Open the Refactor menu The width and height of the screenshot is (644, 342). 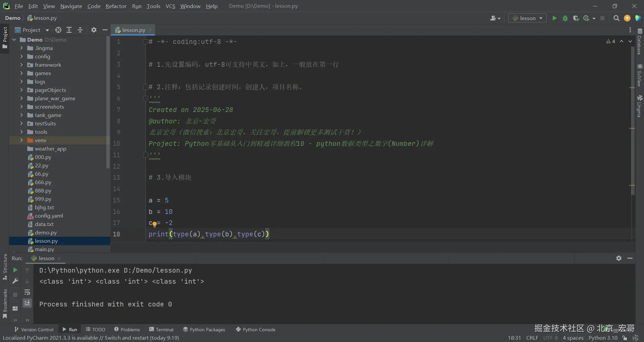click(x=116, y=6)
